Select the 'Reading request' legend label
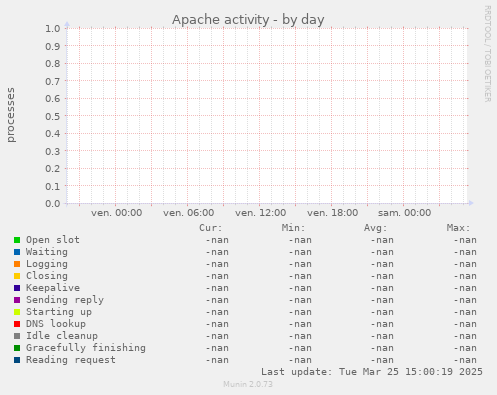 [x=71, y=360]
